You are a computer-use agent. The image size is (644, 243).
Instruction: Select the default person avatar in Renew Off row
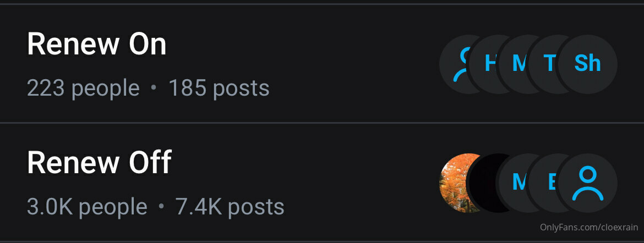(x=587, y=183)
